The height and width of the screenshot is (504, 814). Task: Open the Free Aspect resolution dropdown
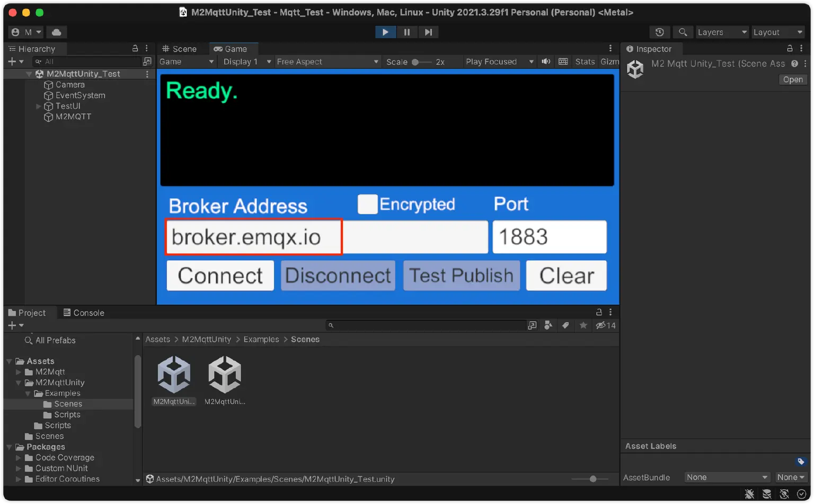tap(327, 61)
